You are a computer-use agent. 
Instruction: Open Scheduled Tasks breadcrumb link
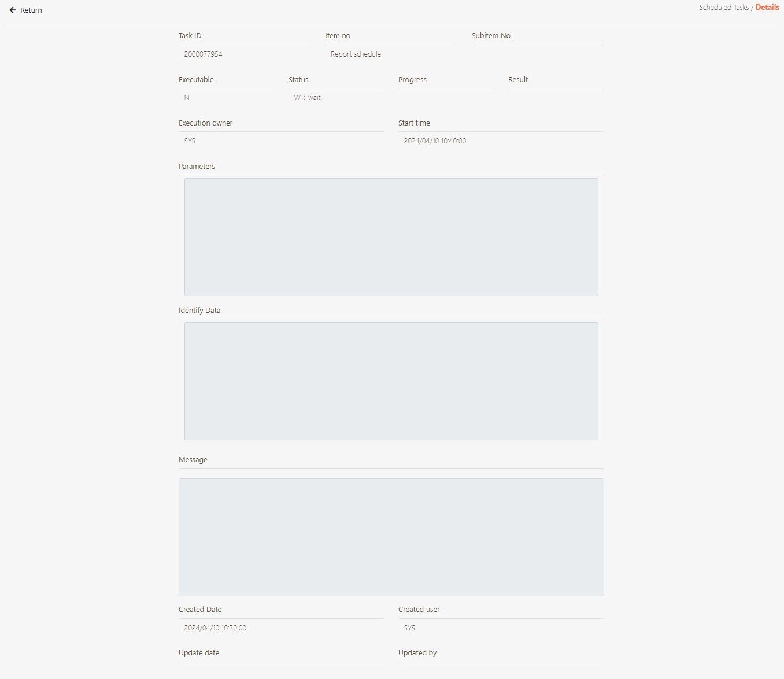click(723, 8)
